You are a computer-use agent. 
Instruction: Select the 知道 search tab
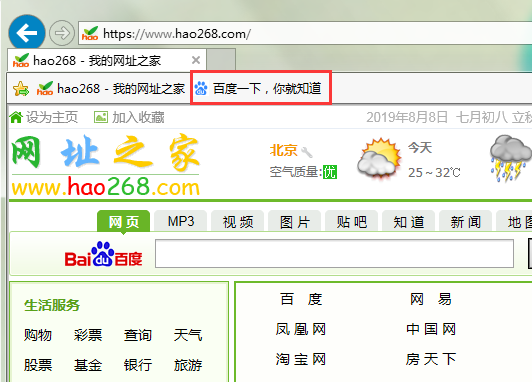pos(408,222)
